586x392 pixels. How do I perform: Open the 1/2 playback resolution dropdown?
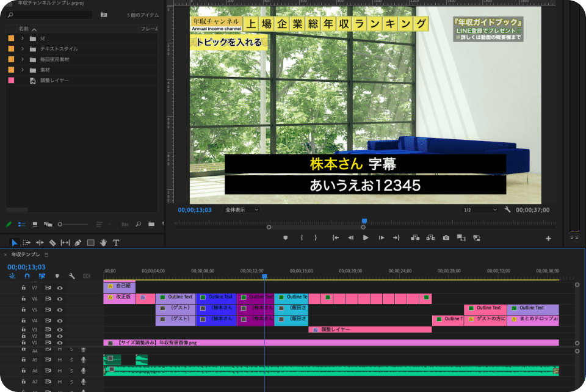[480, 209]
